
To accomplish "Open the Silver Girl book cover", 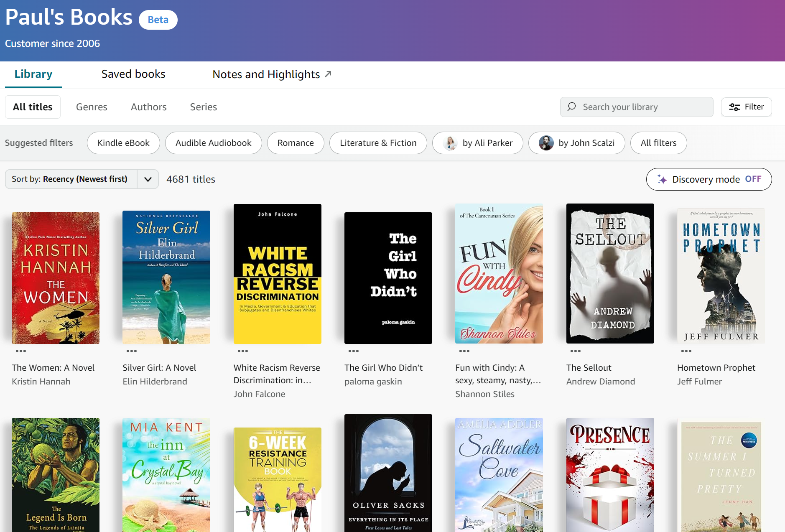I will (166, 277).
